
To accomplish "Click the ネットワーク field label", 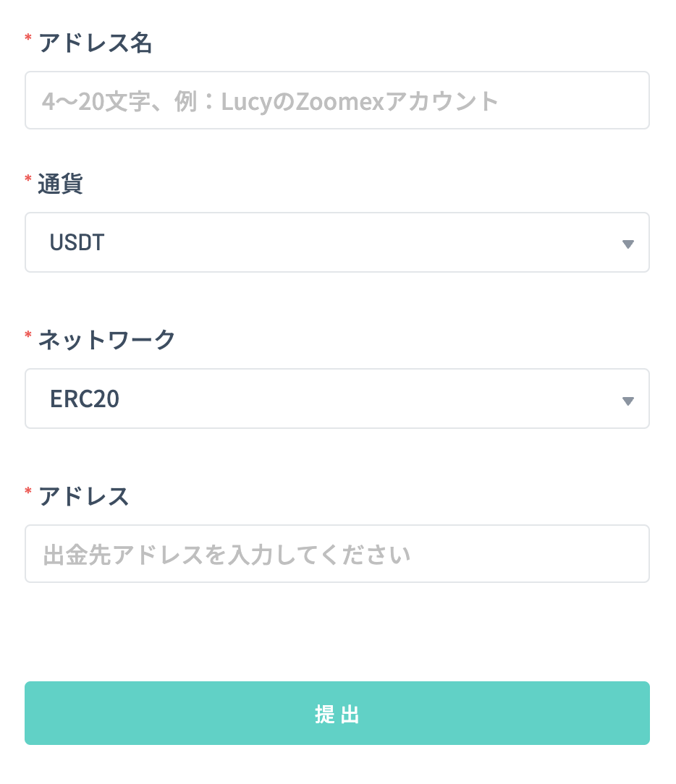I will click(106, 340).
